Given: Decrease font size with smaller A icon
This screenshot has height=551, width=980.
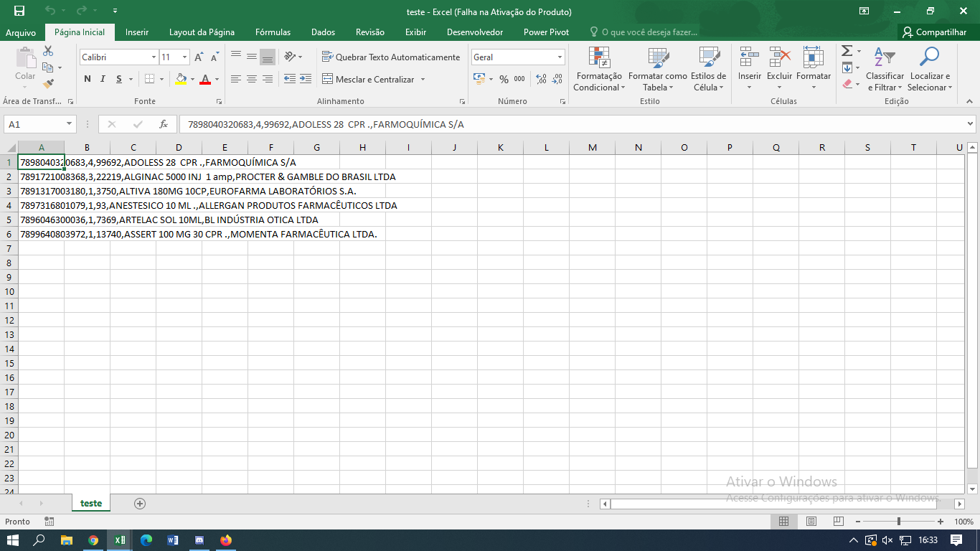Looking at the screenshot, I should (x=215, y=57).
